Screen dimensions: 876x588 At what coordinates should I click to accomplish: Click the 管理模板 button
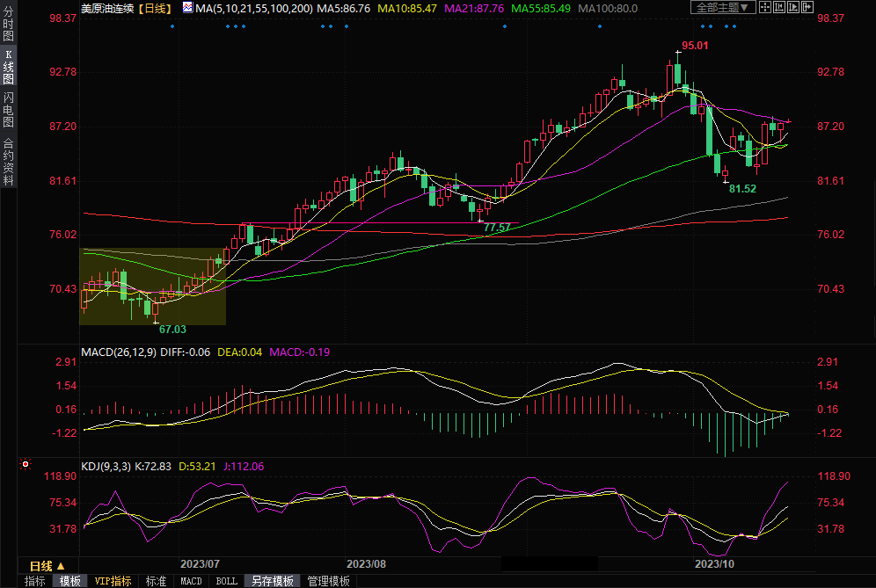click(328, 581)
